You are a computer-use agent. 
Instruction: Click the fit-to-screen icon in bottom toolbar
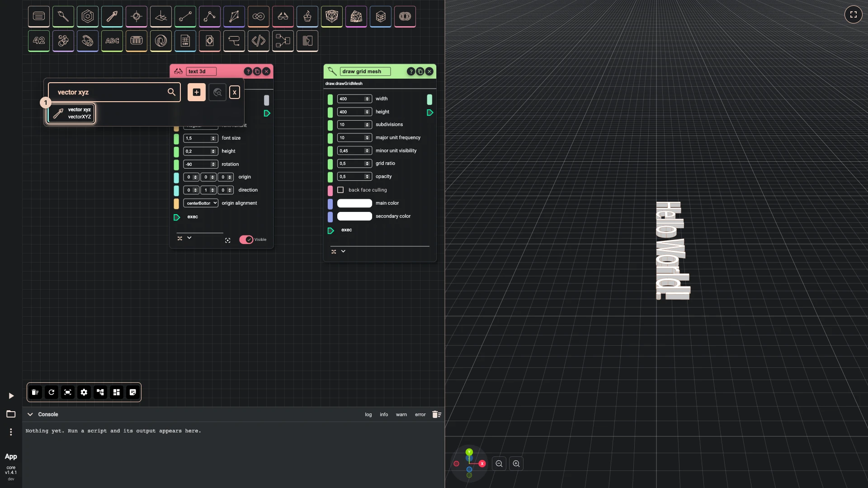(x=68, y=392)
